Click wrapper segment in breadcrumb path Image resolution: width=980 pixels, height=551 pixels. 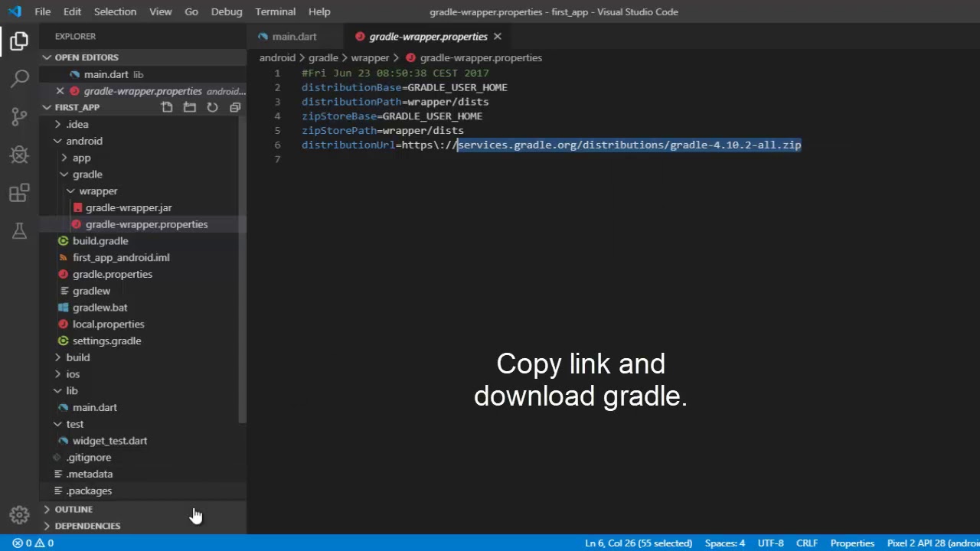[x=370, y=58]
